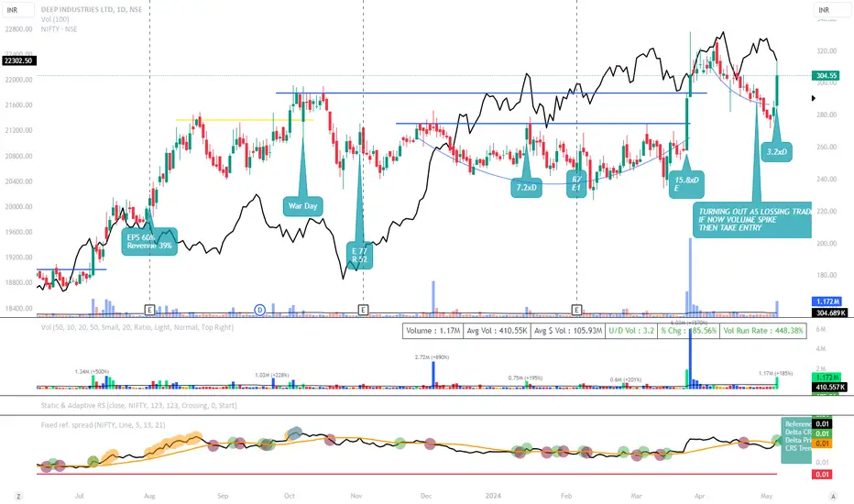This screenshot has width=854, height=504.
Task: Click the 'Nov' time axis label
Action: (356, 496)
